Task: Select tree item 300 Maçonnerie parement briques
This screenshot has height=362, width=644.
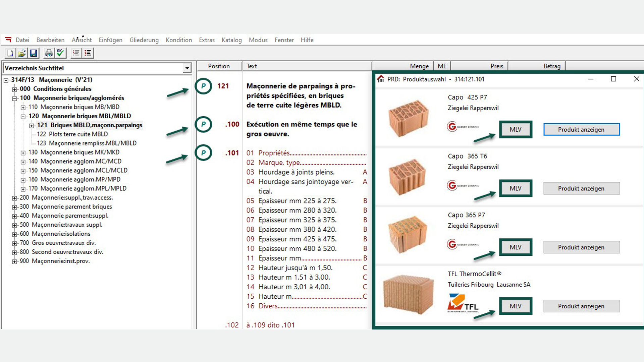Action: coord(66,206)
